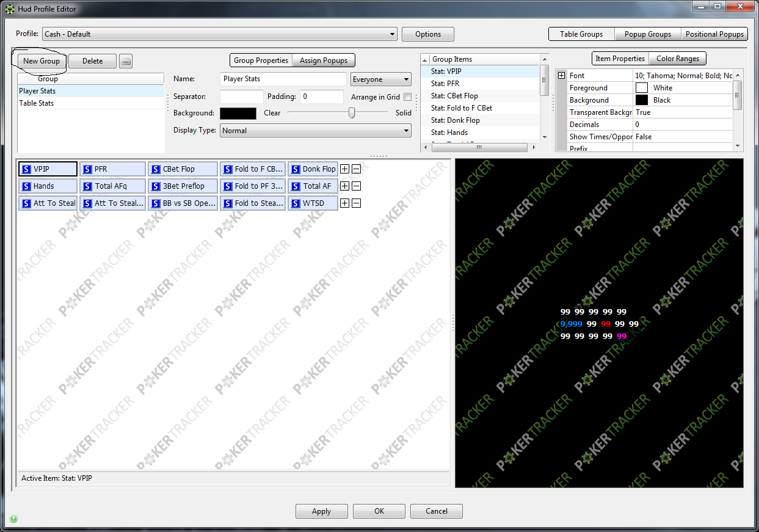
Task: Click the Show Times/Oppor False value
Action: coord(683,137)
